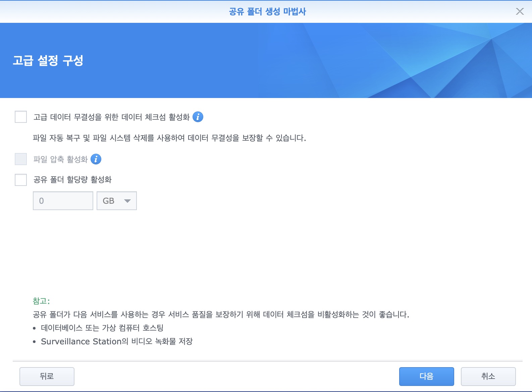The width and height of the screenshot is (532, 392).
Task: Cancel the wizard with 취소
Action: tap(488, 376)
